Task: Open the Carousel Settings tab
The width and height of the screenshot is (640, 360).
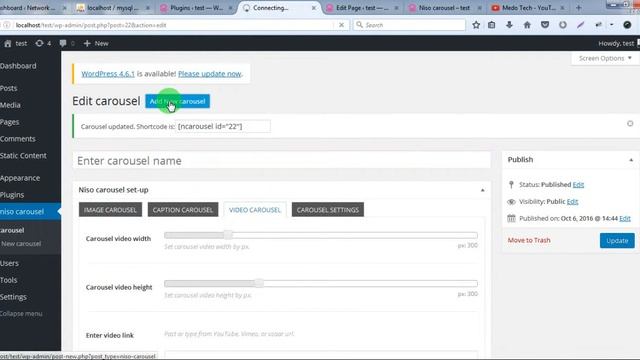Action: pos(328,210)
